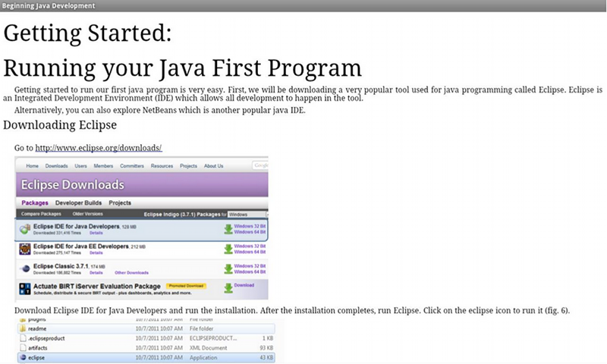Select the artifacts file name
This screenshot has width=607, height=364.
pos(37,348)
